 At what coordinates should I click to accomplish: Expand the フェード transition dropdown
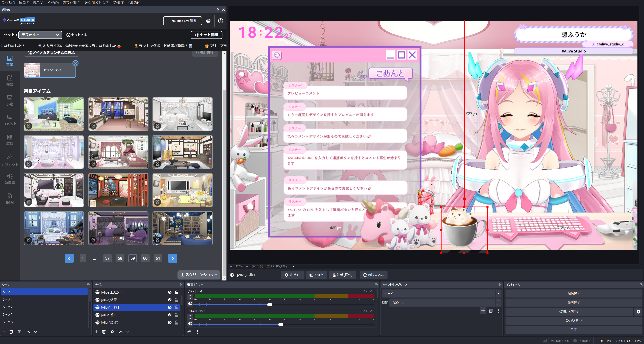[498, 293]
